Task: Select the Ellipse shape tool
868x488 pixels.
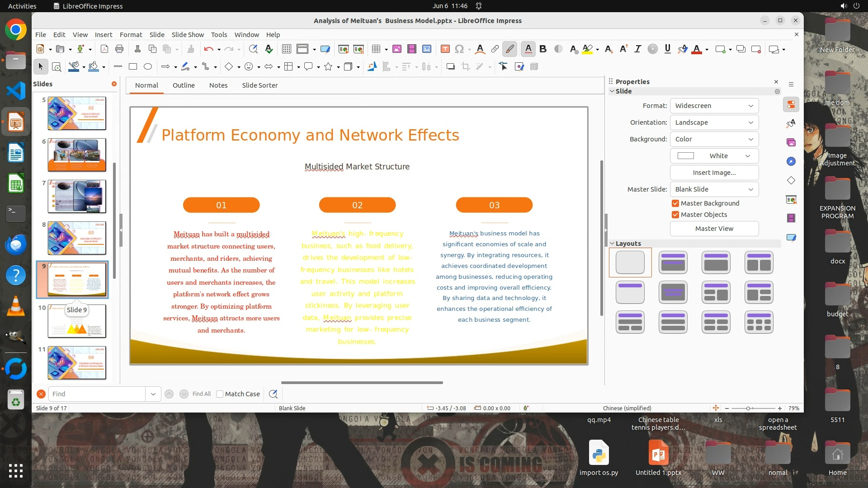Action: tap(148, 67)
